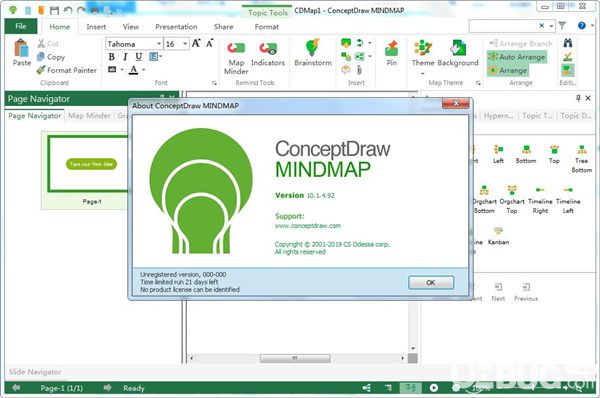The width and height of the screenshot is (600, 398).
Task: Increase font size with the larger A
Action: point(196,43)
